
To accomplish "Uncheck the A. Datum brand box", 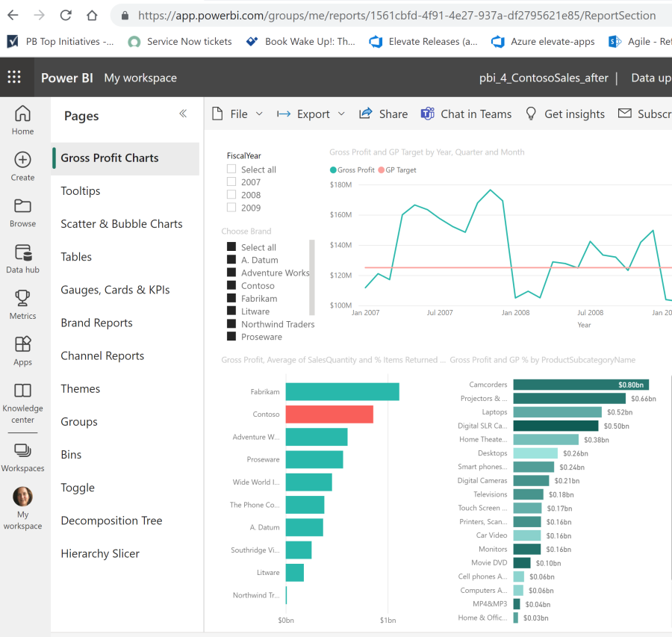I will (x=231, y=259).
